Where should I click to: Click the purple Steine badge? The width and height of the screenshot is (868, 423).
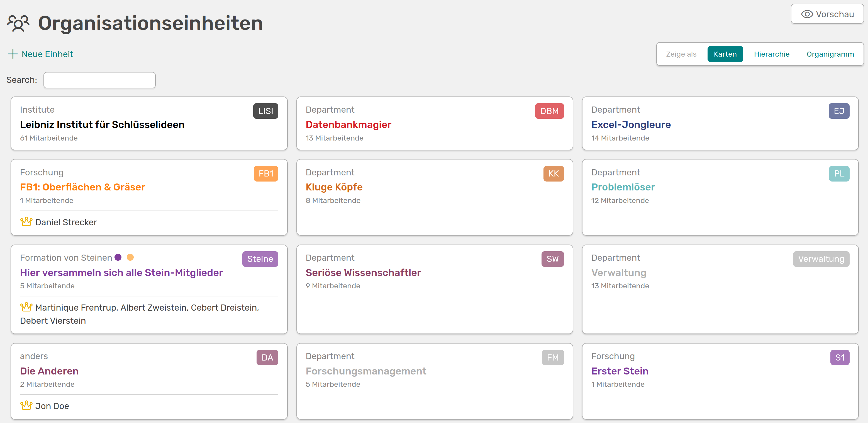(x=260, y=259)
